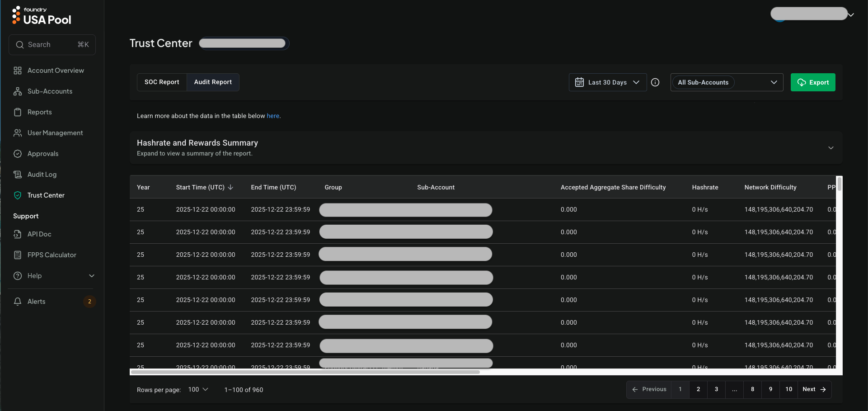Click the Sub-Accounts hierarchy icon
The image size is (868, 411).
click(18, 91)
